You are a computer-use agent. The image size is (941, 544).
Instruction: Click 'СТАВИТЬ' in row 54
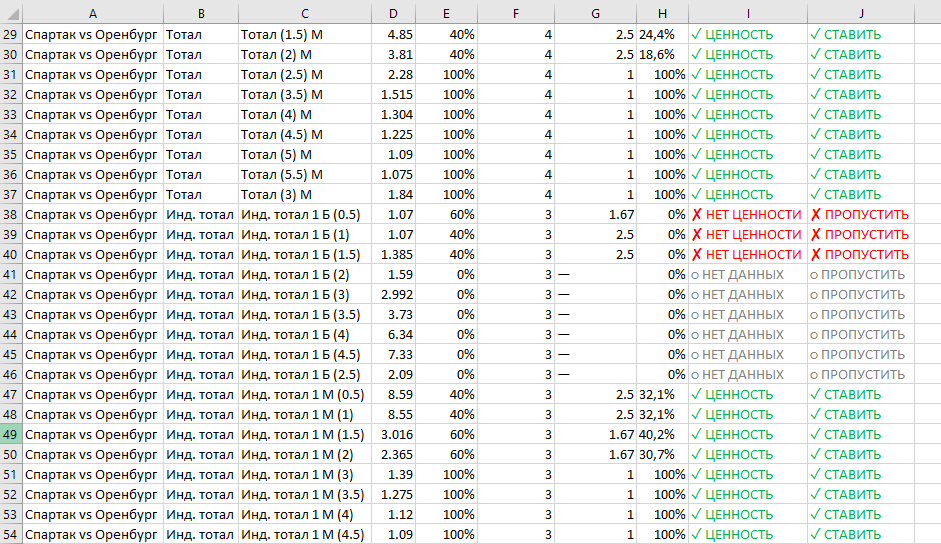[x=852, y=534]
